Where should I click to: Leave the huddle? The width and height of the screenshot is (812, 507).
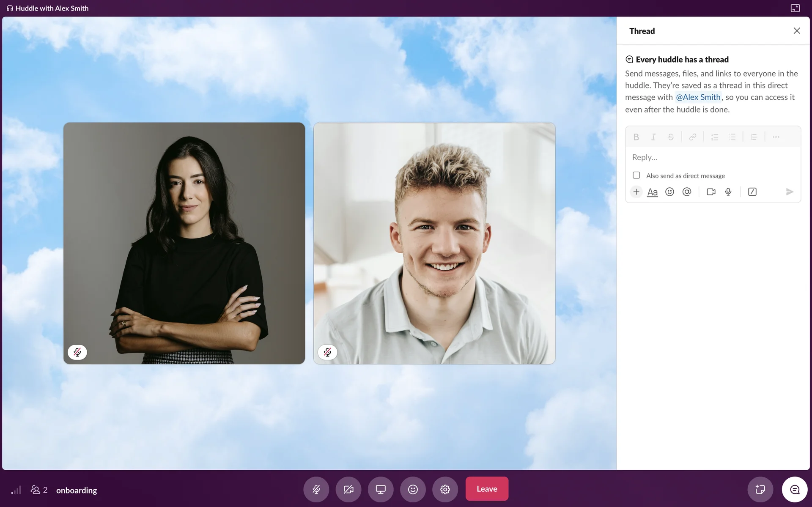(x=487, y=489)
